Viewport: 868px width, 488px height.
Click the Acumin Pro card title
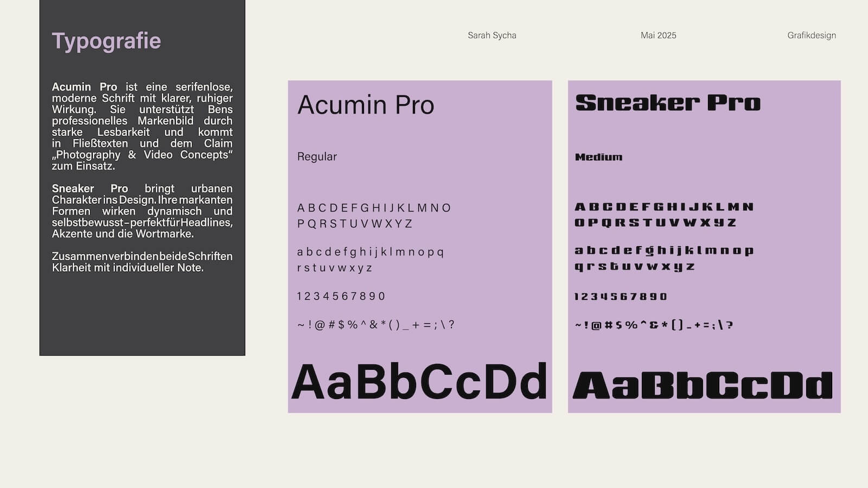pyautogui.click(x=366, y=105)
